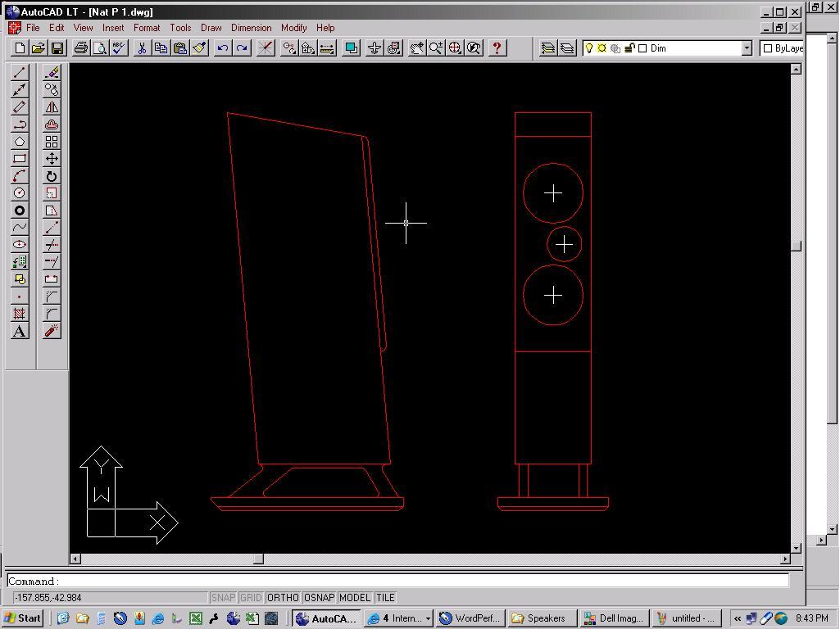Select the Fillet tool
Screen dimensions: 840x629
coord(52,314)
